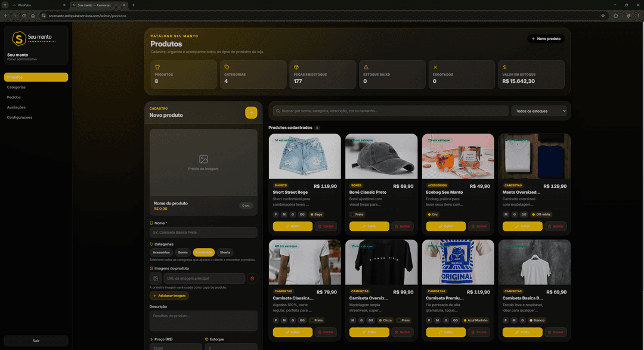This screenshot has height=350, width=644.
Task: Open browser extensions puzzle icon
Action: click(615, 16)
